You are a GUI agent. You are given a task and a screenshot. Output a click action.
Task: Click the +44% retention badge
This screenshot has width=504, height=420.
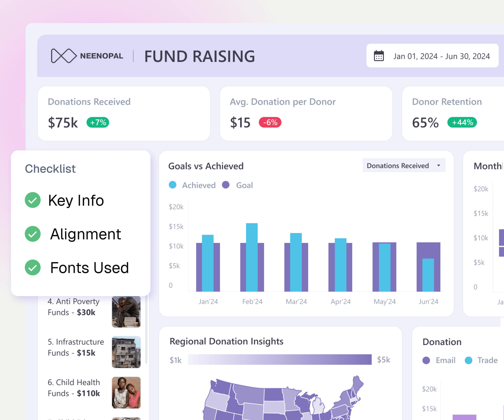pos(462,122)
